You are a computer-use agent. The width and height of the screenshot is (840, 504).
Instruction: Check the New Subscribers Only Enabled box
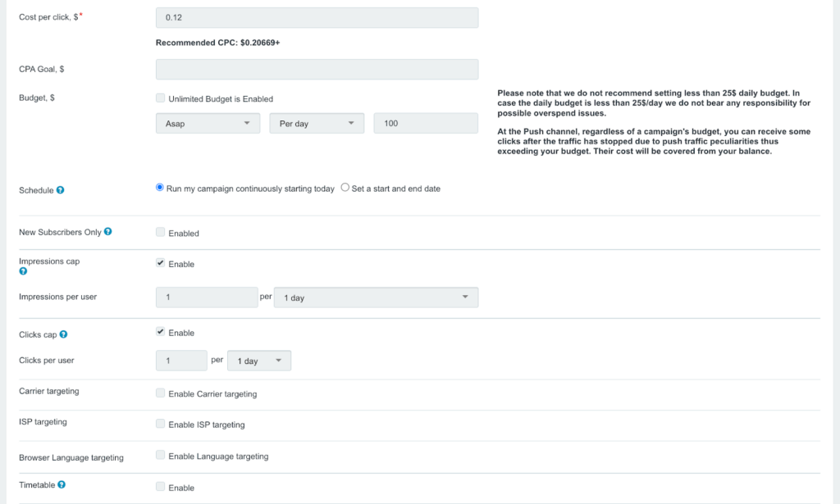click(x=161, y=233)
